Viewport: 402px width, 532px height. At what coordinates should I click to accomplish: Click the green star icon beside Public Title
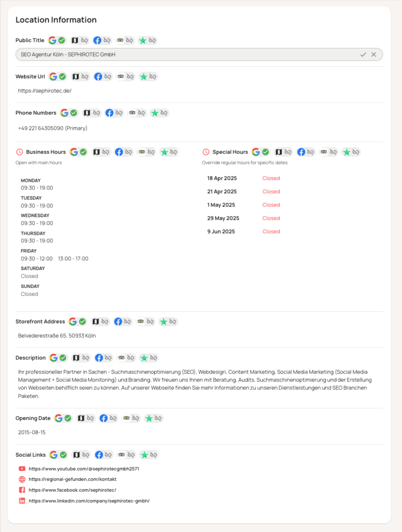(143, 40)
